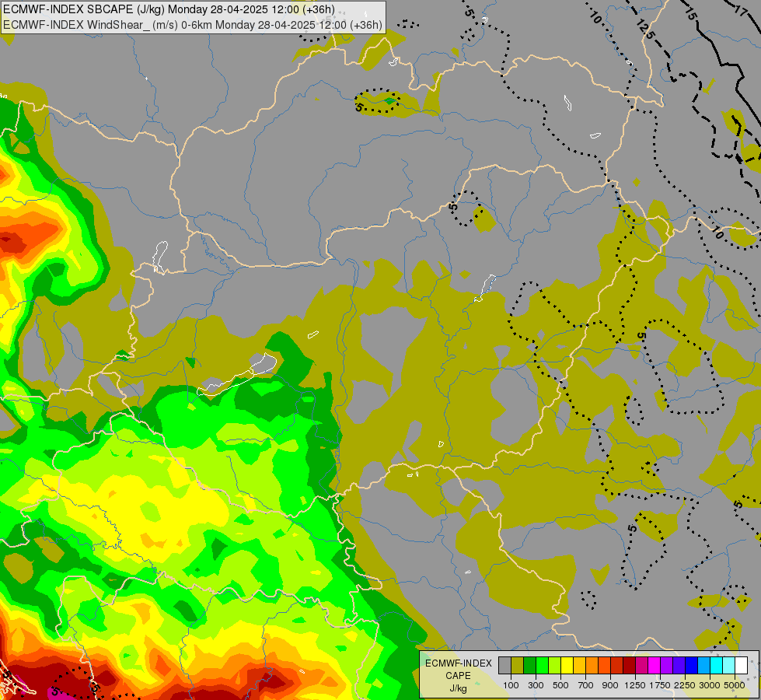761x700 pixels.
Task: Click the CAPE legend title
Action: pos(458,676)
